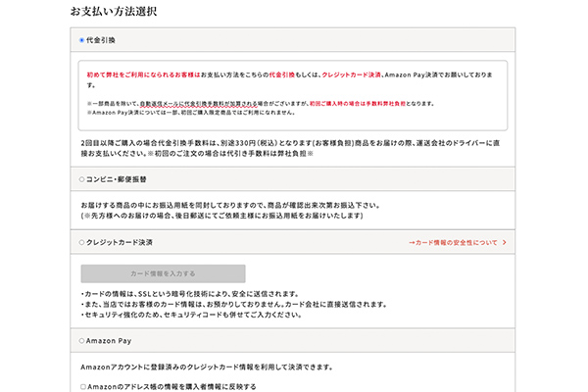Screen dimensions: 588x392
Task: Choose コンビニ・郵便振替 payment option
Action: (82, 179)
